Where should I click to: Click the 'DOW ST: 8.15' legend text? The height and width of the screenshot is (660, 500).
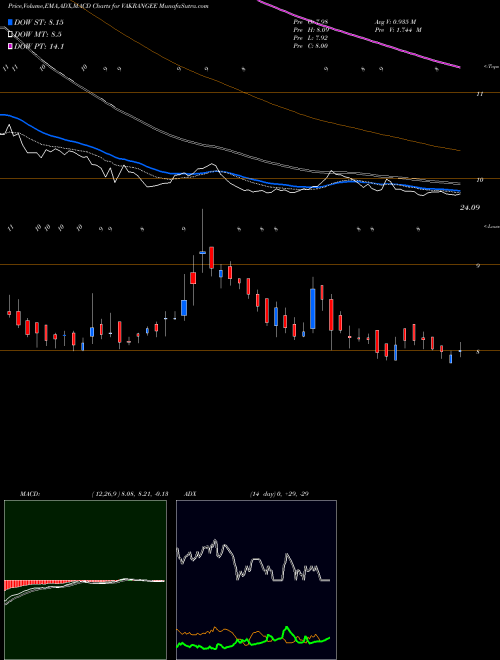coord(39,22)
